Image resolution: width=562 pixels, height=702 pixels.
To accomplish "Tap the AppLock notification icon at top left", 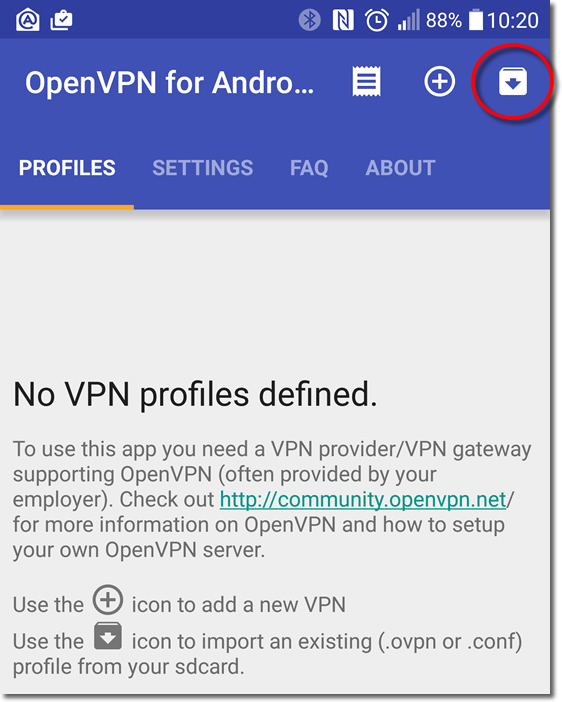I will (27, 20).
